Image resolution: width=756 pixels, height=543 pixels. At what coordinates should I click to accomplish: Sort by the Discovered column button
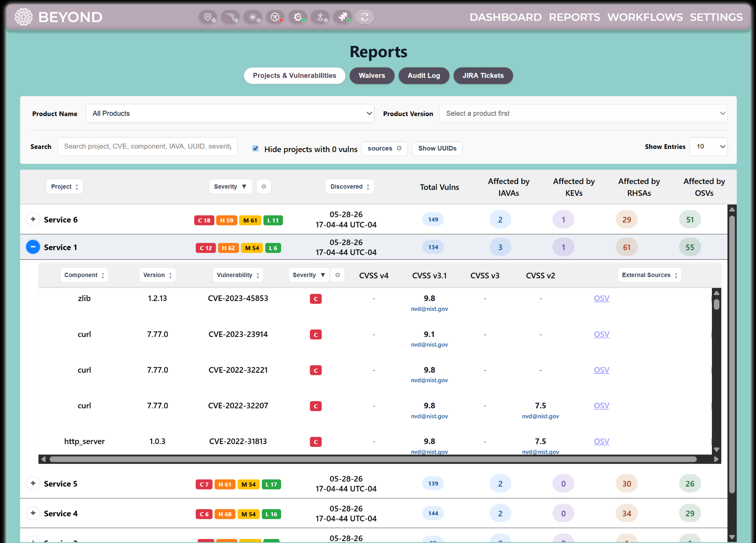tap(350, 186)
